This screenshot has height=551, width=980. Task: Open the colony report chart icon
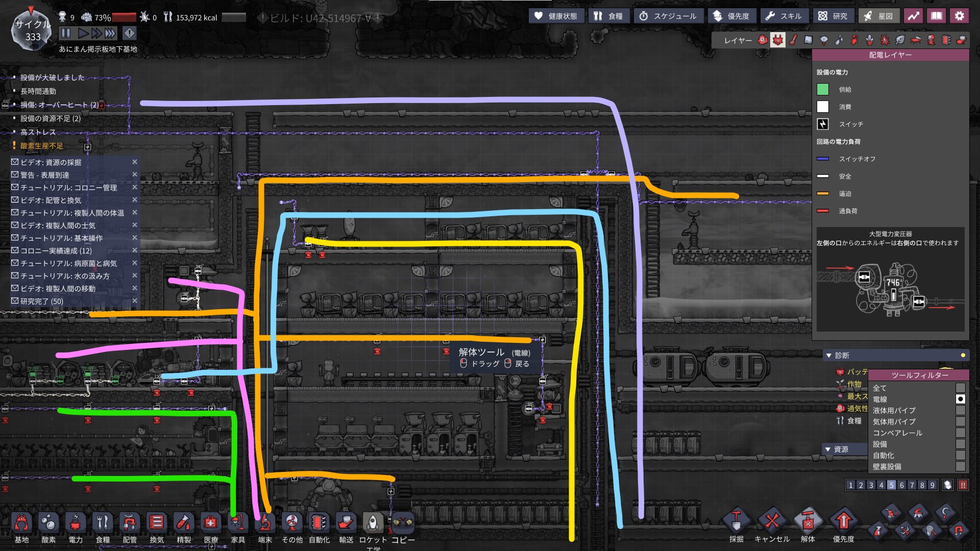pos(913,16)
